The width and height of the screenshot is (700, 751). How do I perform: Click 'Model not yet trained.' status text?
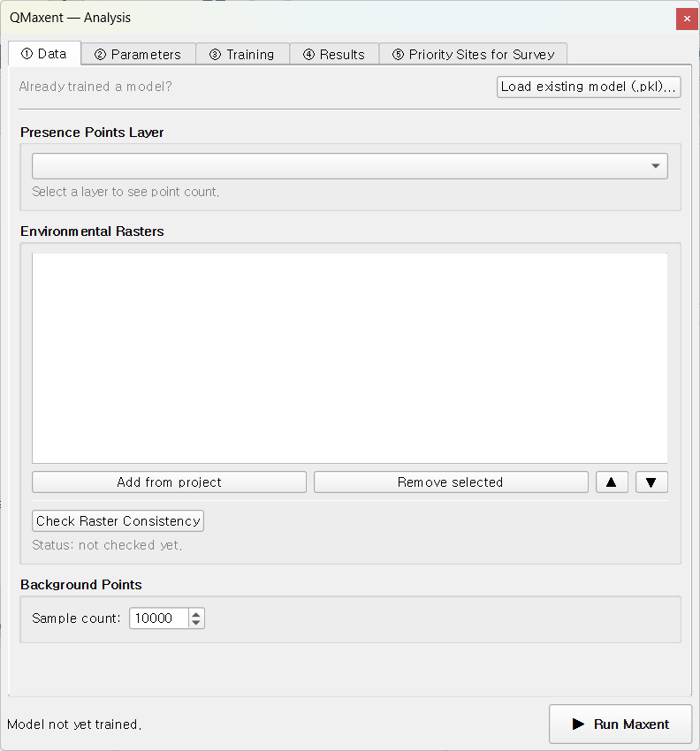tap(74, 724)
